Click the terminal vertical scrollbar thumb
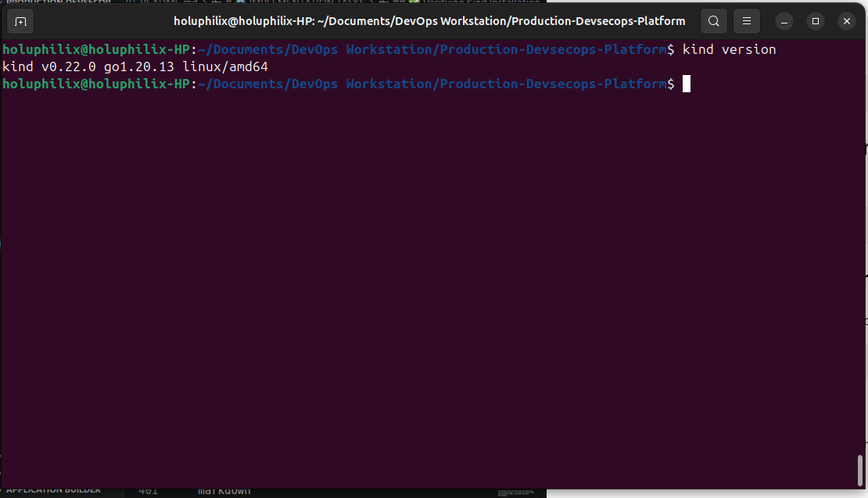 (x=859, y=471)
